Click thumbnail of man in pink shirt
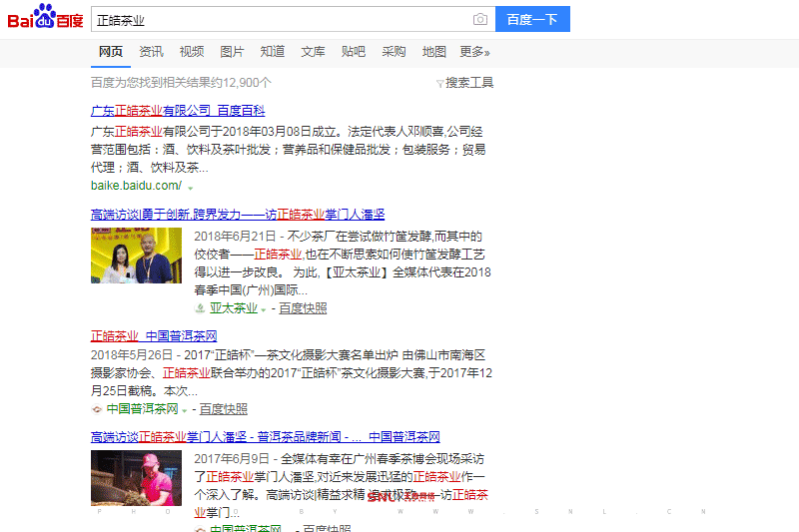Image resolution: width=799 pixels, height=532 pixels. pyautogui.click(x=136, y=478)
